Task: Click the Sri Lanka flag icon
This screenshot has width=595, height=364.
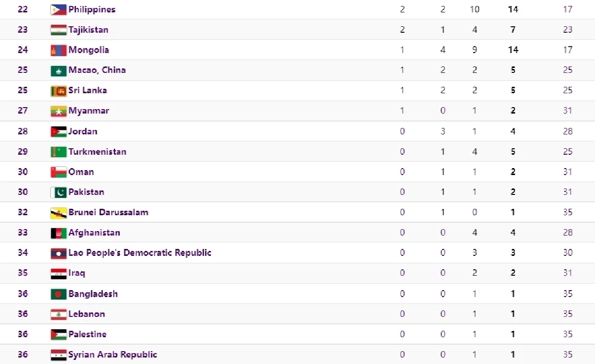Action: click(x=59, y=91)
